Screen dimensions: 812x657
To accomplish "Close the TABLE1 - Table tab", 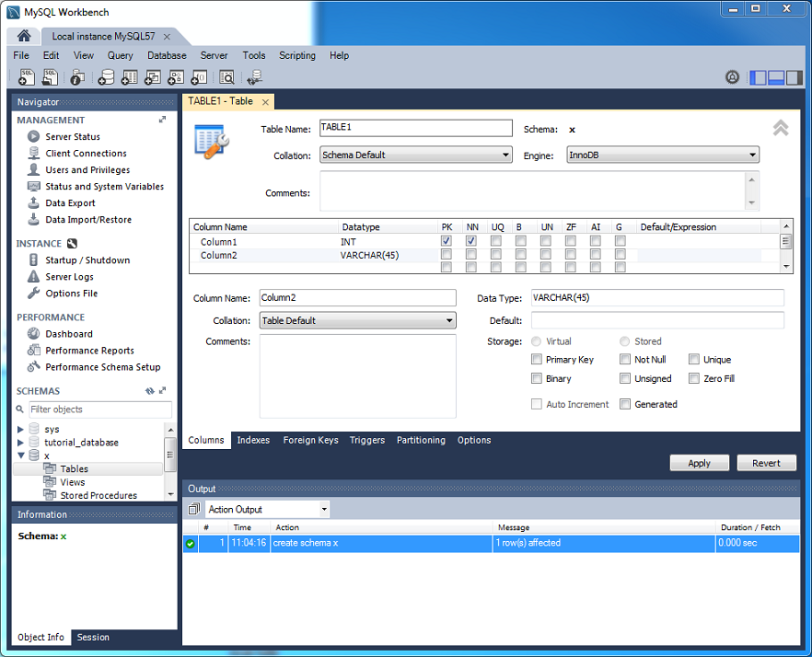I will [x=265, y=102].
